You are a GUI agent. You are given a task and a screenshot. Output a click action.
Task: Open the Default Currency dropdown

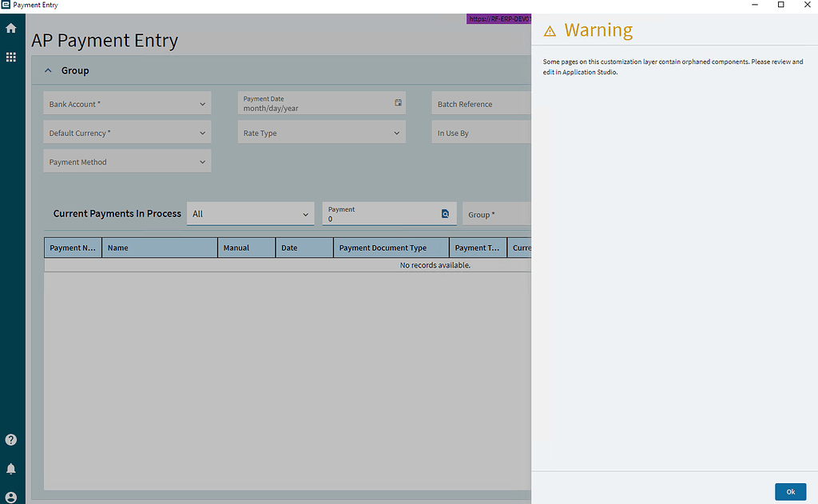coord(202,133)
